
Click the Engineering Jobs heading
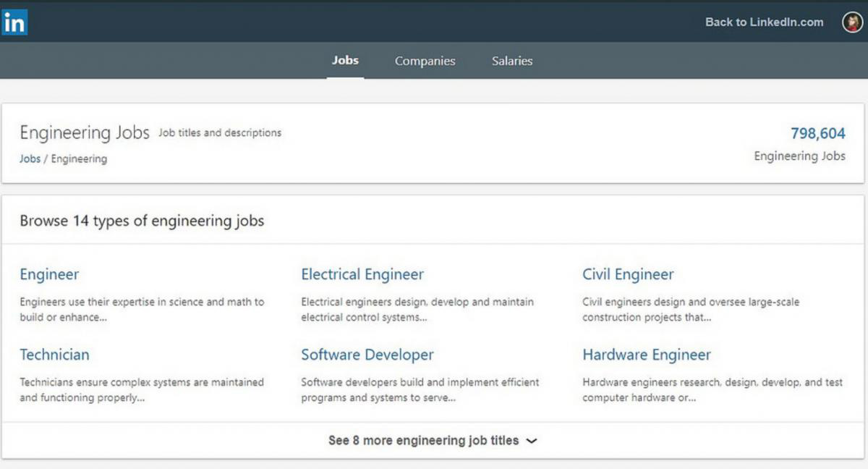[x=85, y=133]
